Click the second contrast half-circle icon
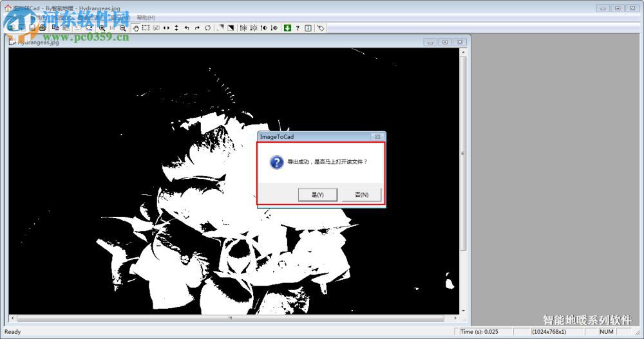Image resolution: width=644 pixels, height=339 pixels. (x=274, y=28)
